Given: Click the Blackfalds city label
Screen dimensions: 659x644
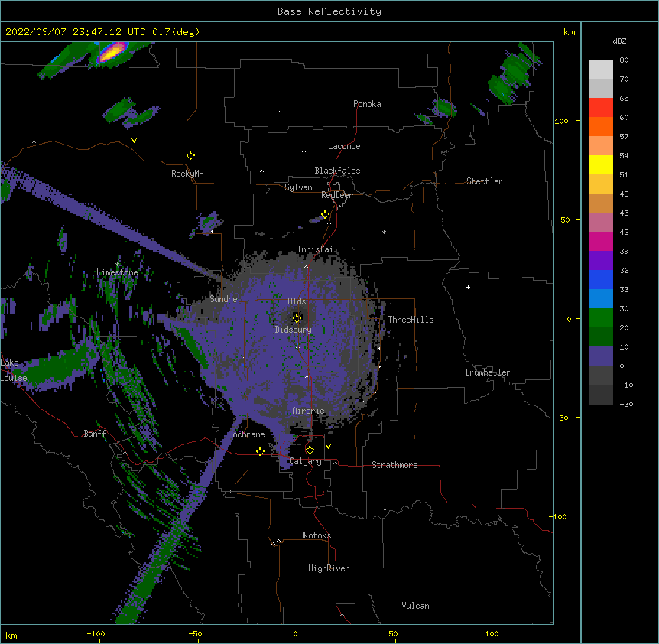Looking at the screenshot, I should [x=337, y=171].
